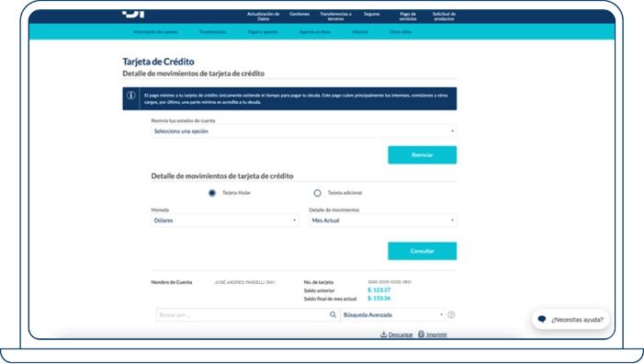Open the Moneda Dólares dropdown
644x364 pixels.
click(x=225, y=221)
